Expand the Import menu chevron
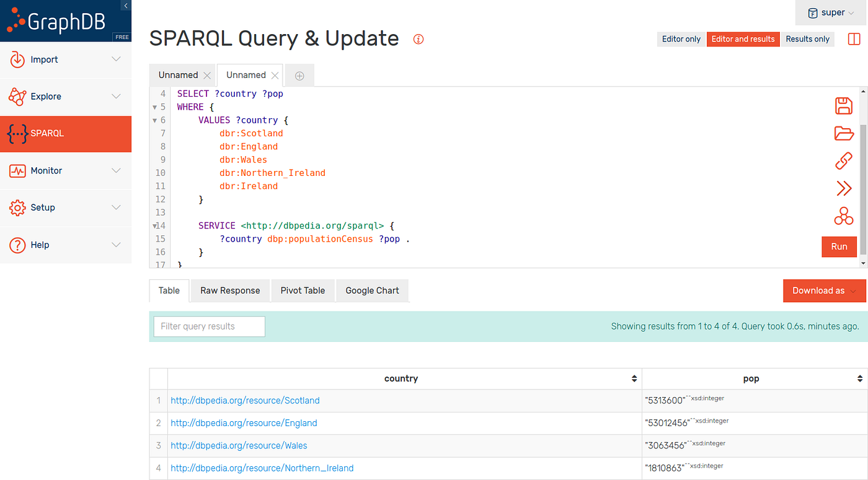 [x=116, y=59]
